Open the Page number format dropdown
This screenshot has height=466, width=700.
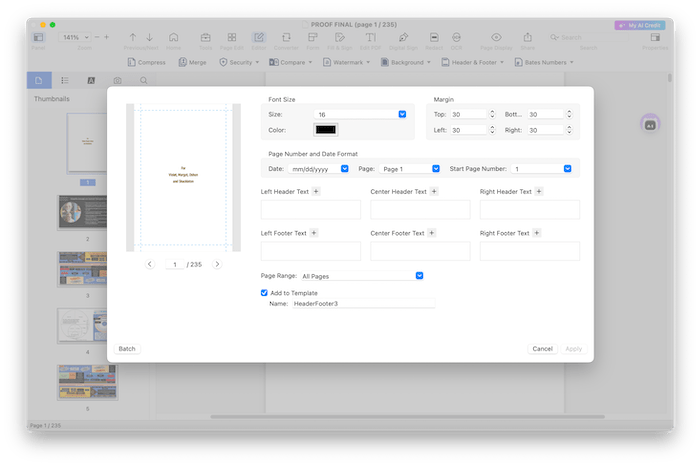click(435, 169)
